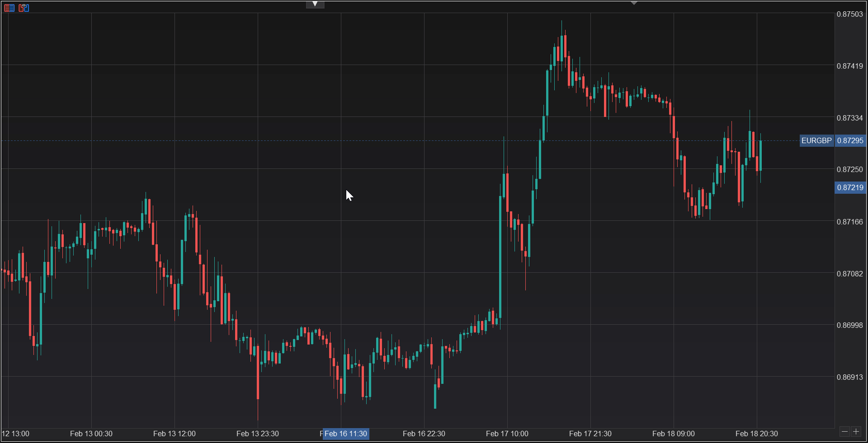Click the Feb 13 12:00 time label
The height and width of the screenshot is (443, 868).
[174, 434]
